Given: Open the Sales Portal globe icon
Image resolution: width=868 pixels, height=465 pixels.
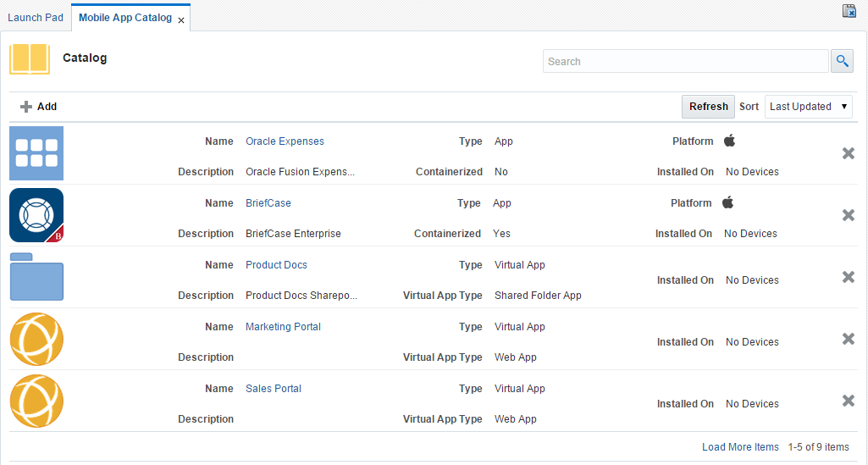Looking at the screenshot, I should click(36, 401).
